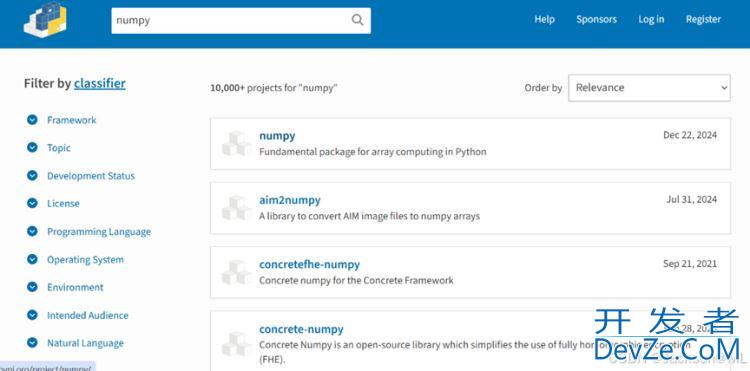Click the date Dec 22, 2024
Viewport: 750px width, 371px height.
690,135
